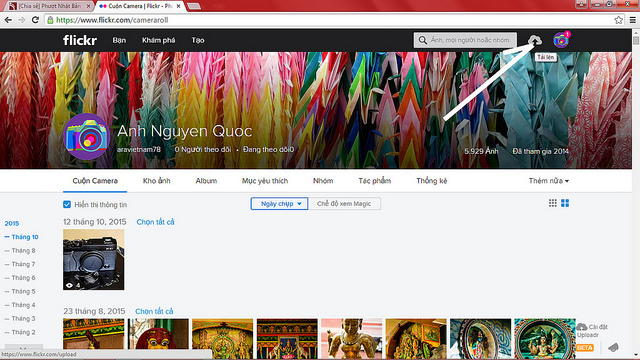
Task: Click browser forward arrow
Action: 22,20
